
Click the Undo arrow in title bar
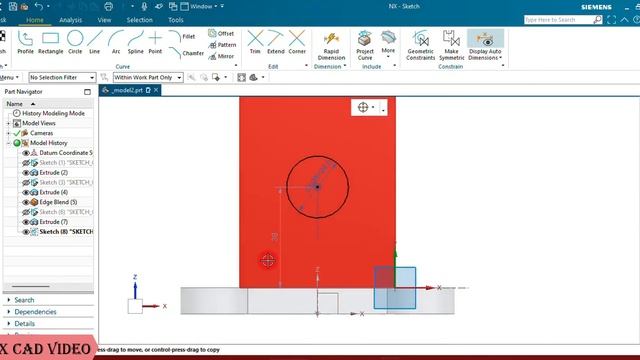(x=39, y=6)
